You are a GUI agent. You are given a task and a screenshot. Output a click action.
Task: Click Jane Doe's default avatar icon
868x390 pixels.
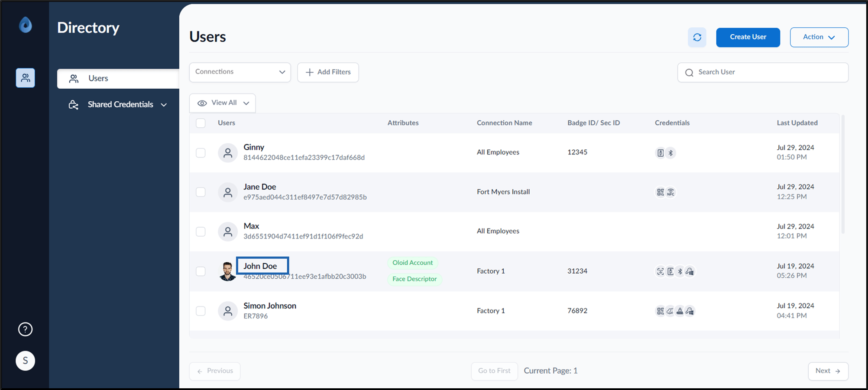coord(227,192)
